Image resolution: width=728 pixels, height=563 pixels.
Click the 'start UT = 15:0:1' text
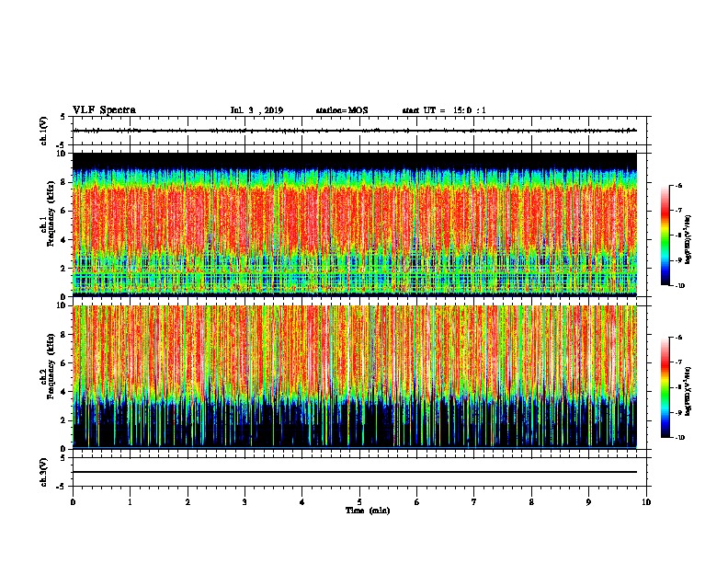444,110
